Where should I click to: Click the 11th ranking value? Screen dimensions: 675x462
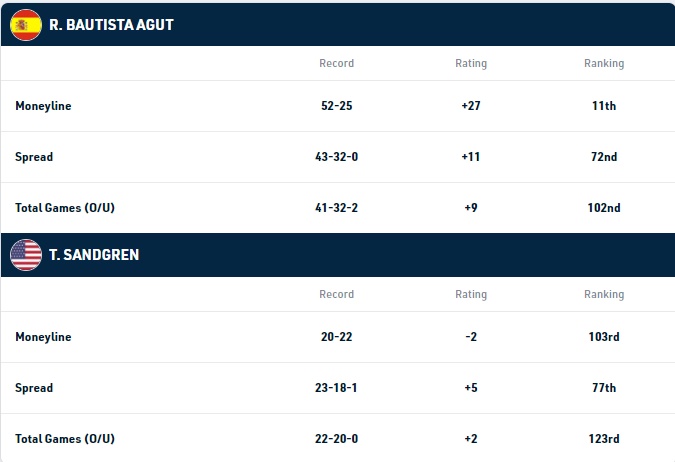[x=604, y=106]
